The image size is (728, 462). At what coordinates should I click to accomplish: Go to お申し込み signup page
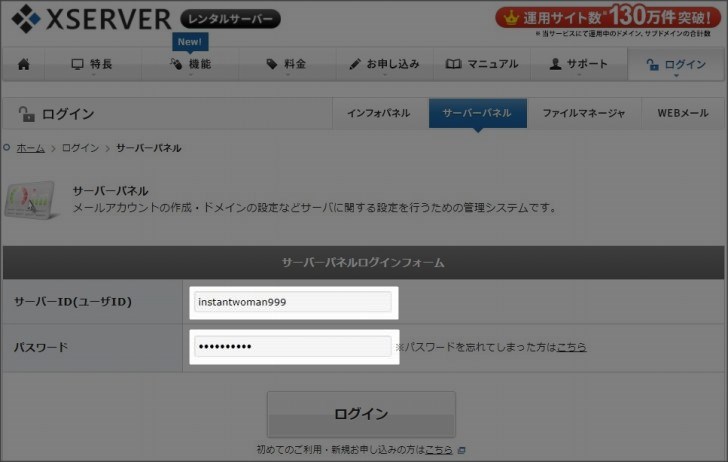pos(384,64)
